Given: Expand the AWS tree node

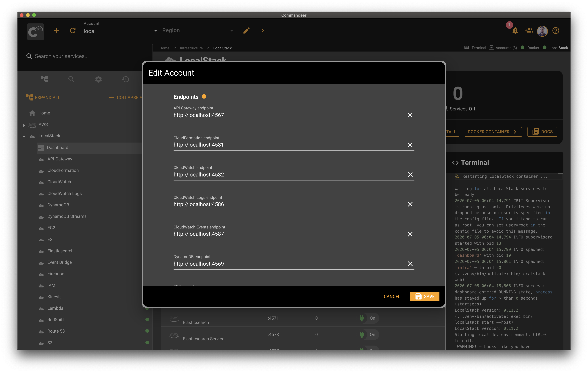Looking at the screenshot, I should 24,125.
